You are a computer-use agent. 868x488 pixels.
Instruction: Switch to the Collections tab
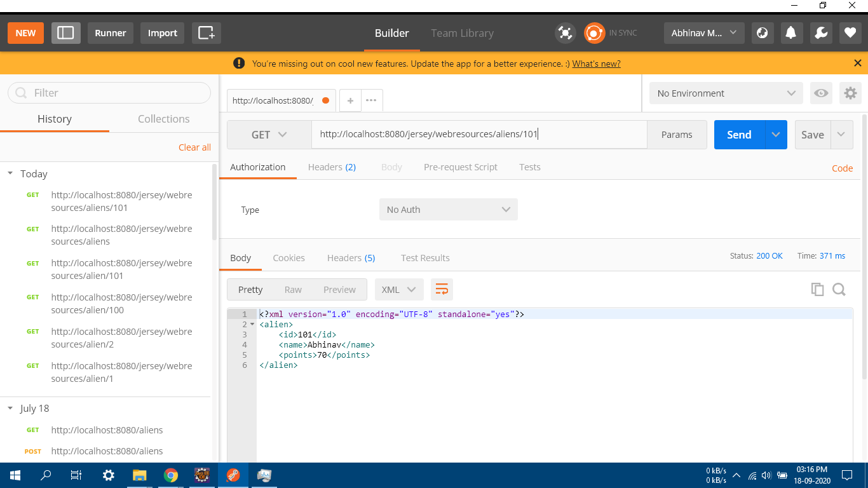(x=163, y=119)
